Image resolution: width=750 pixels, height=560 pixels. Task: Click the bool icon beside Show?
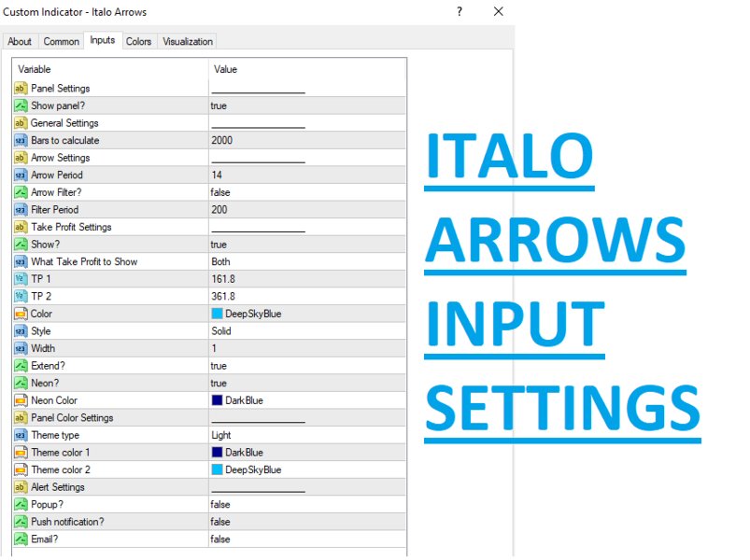point(21,245)
